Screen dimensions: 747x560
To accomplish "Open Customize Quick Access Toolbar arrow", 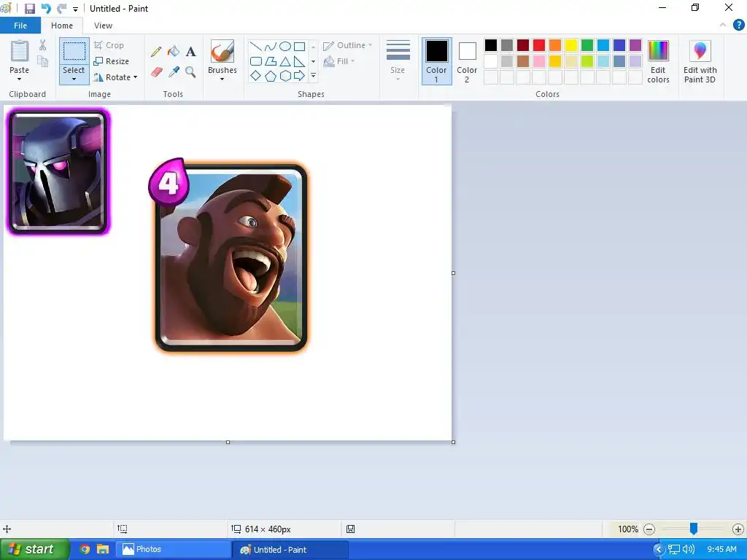I will pos(75,9).
